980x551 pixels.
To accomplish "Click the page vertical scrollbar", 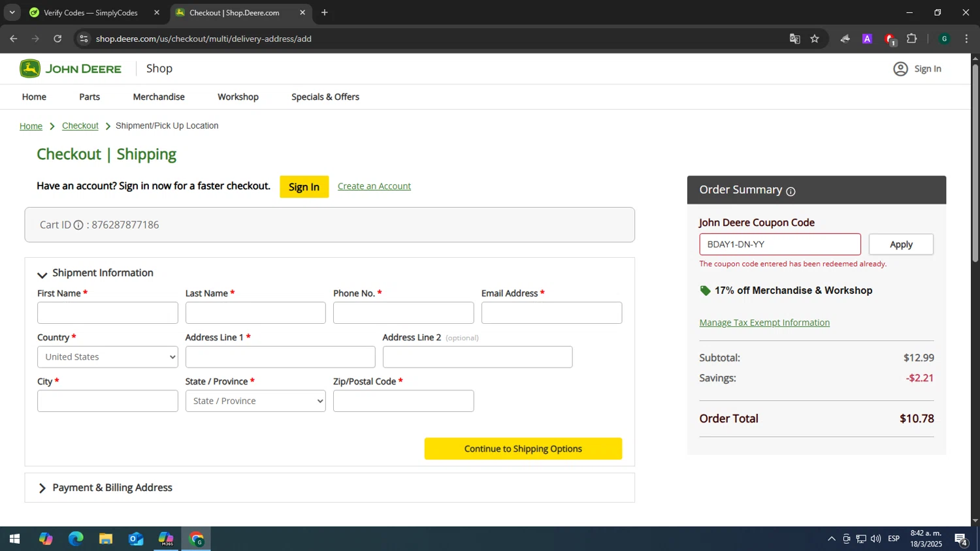I will pos(975,163).
